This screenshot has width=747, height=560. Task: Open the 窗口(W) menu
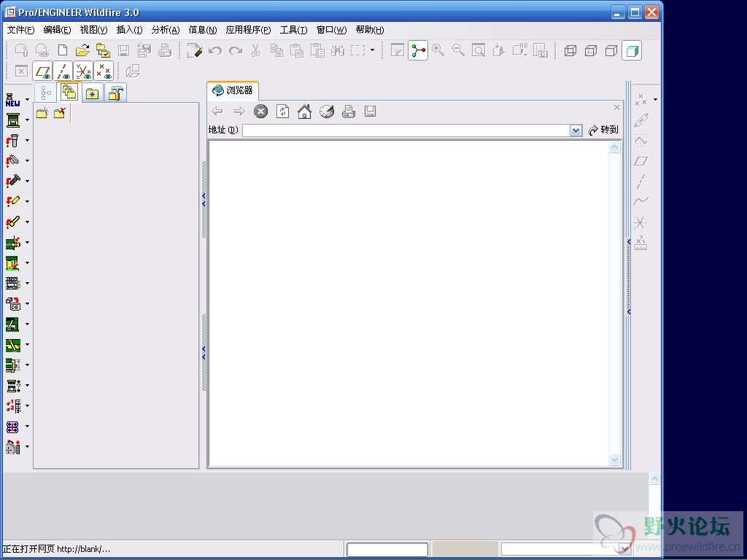point(332,29)
